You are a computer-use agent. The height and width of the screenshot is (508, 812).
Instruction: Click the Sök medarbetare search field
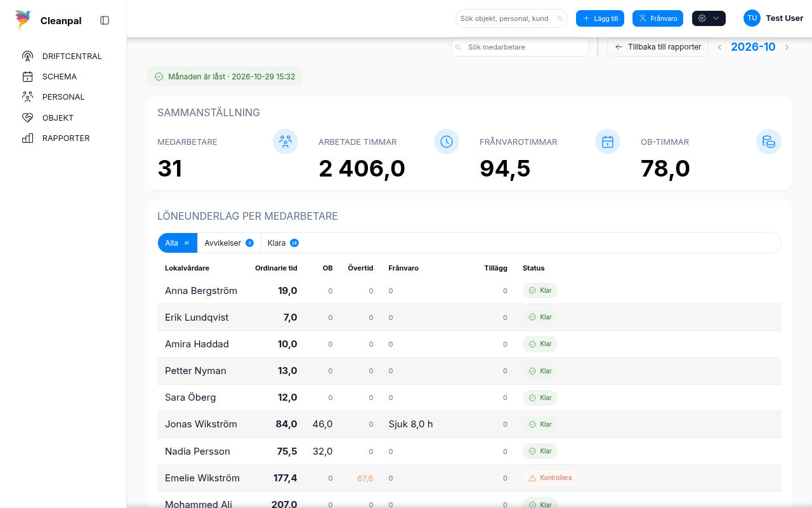520,47
